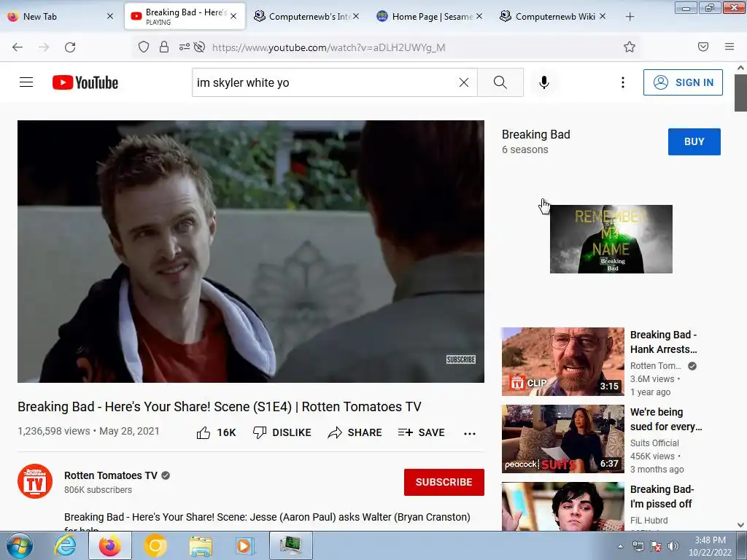Like the video with thumbs up

tap(216, 432)
